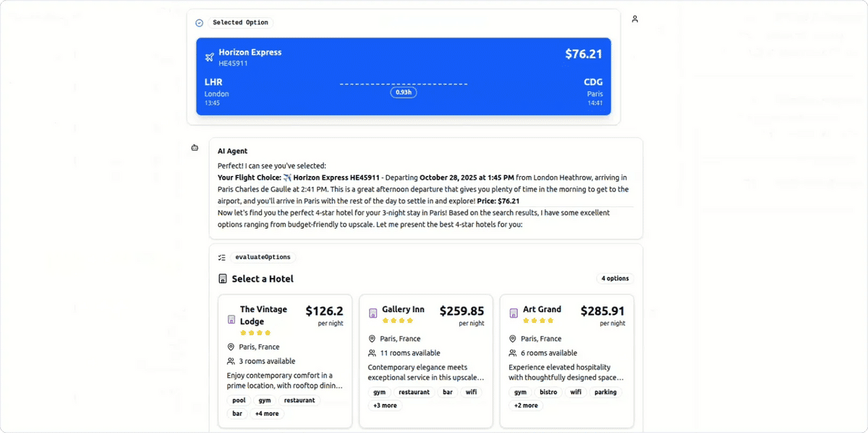Expand '+3 more' amenities on Gallery Inn

pos(385,405)
